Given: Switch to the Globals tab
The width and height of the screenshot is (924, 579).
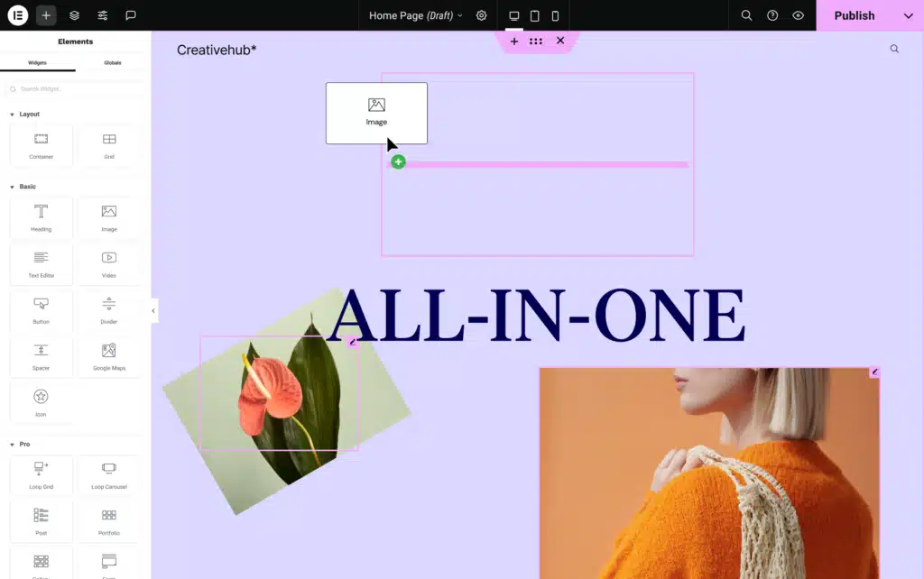Looking at the screenshot, I should click(112, 62).
